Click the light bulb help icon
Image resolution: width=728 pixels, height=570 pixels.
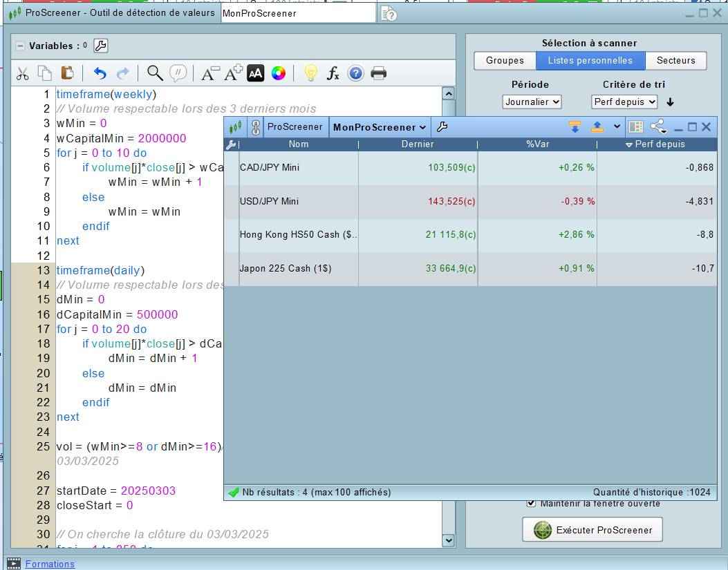tap(310, 73)
